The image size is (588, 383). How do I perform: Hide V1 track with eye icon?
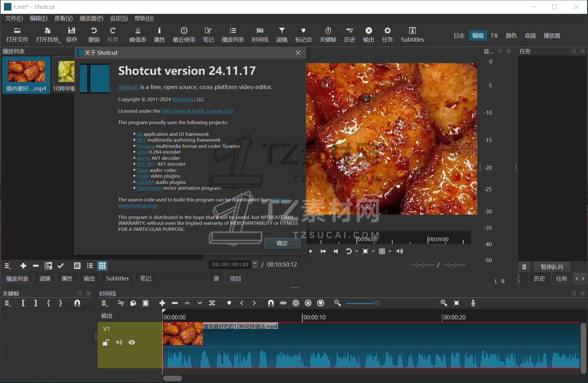pyautogui.click(x=132, y=342)
